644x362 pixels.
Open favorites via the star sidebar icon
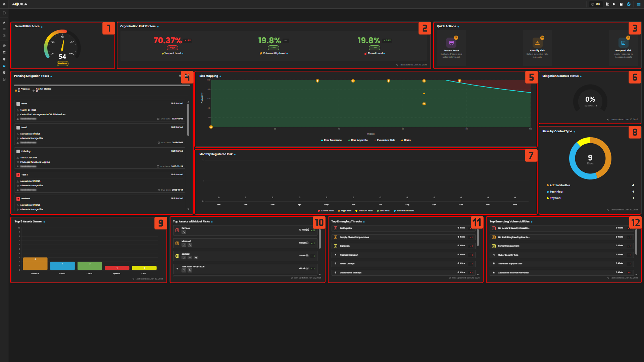(x=4, y=22)
